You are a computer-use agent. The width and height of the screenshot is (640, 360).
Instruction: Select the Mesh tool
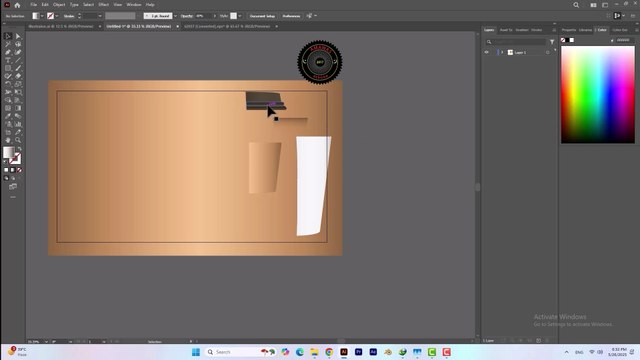point(8,108)
